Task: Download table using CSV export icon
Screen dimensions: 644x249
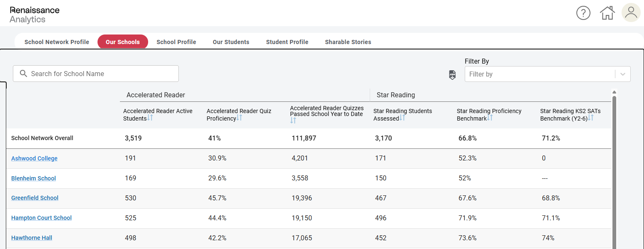Action: (x=452, y=75)
